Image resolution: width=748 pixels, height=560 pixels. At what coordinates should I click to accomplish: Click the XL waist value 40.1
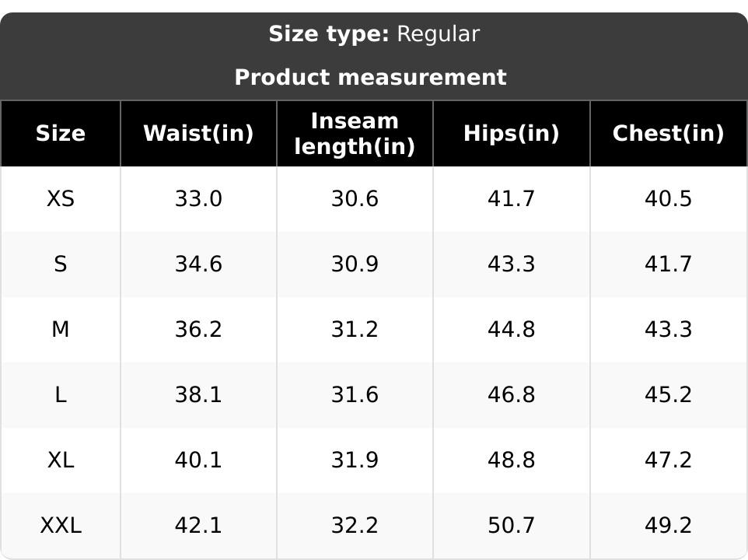(x=198, y=460)
